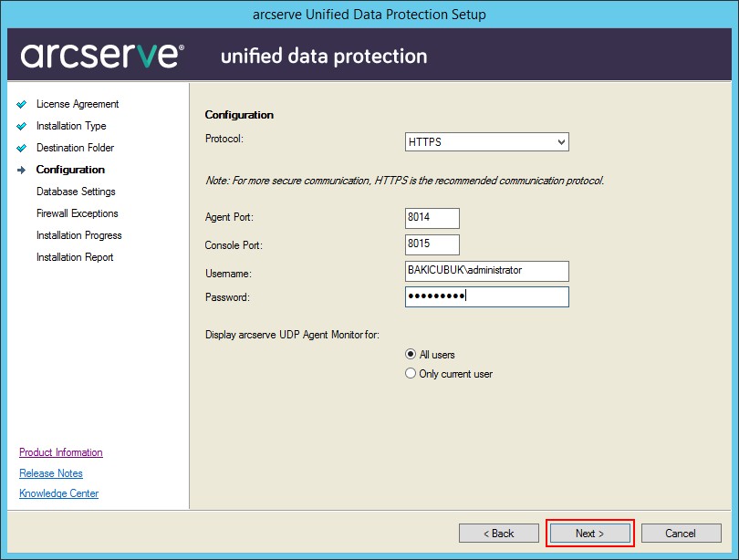The width and height of the screenshot is (739, 560).
Task: Click the unified data protection banner text
Action: click(x=324, y=57)
